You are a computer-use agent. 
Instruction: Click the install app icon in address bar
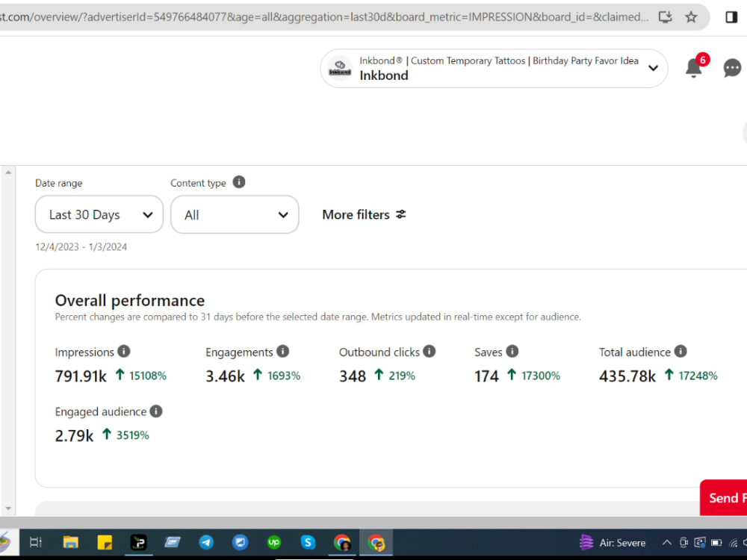665,17
